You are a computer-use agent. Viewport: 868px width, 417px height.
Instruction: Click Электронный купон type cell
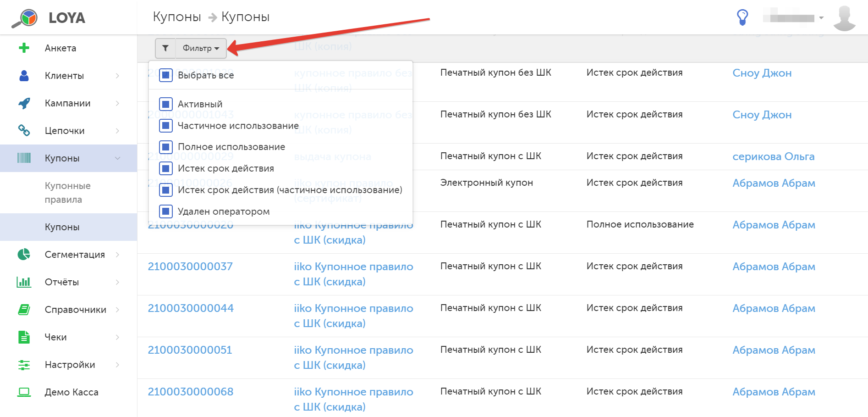pyautogui.click(x=487, y=183)
